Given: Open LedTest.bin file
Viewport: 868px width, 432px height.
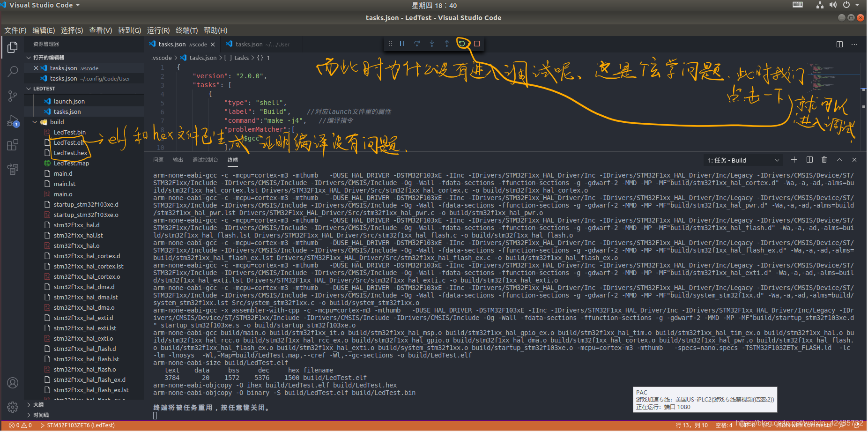Looking at the screenshot, I should pyautogui.click(x=84, y=132).
